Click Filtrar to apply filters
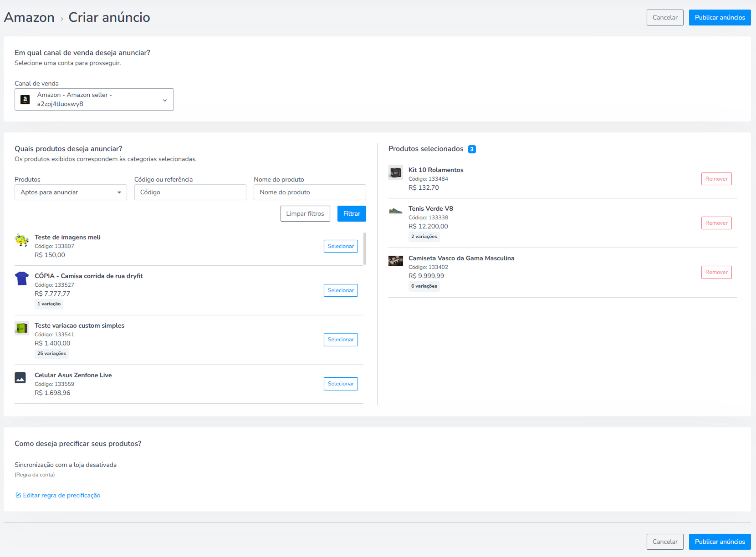 click(352, 213)
